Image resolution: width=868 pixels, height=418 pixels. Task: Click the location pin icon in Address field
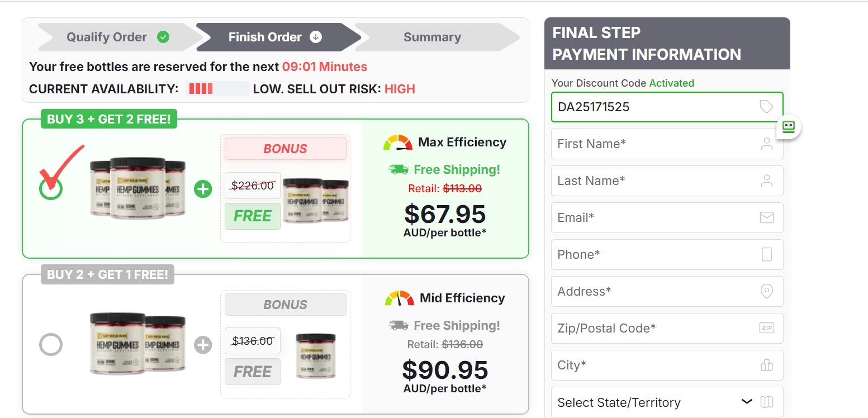pyautogui.click(x=767, y=291)
